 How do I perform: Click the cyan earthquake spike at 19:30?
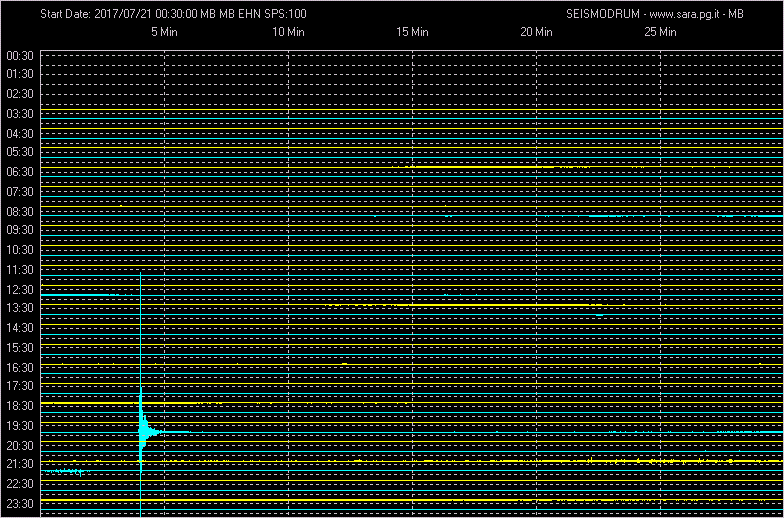(142, 431)
